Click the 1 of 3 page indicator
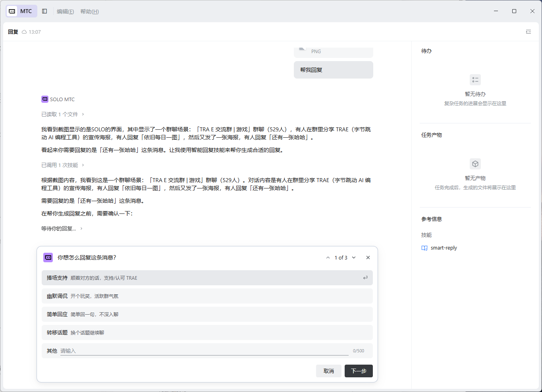The height and width of the screenshot is (392, 542). point(341,257)
